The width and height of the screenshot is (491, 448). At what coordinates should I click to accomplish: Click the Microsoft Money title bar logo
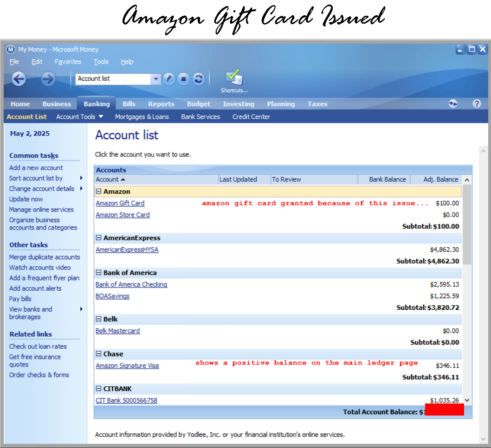11,50
